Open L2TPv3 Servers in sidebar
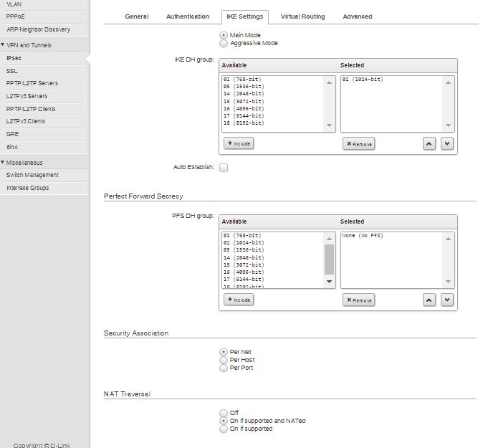 click(27, 96)
